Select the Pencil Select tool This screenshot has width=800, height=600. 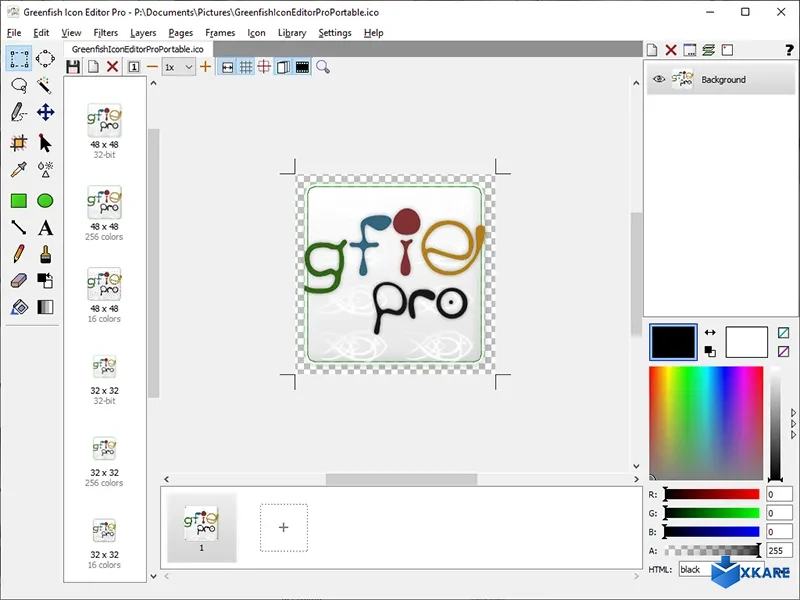pyautogui.click(x=19, y=112)
